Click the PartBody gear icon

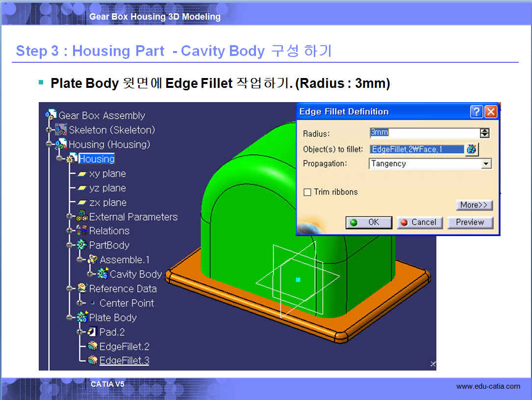[x=82, y=245]
